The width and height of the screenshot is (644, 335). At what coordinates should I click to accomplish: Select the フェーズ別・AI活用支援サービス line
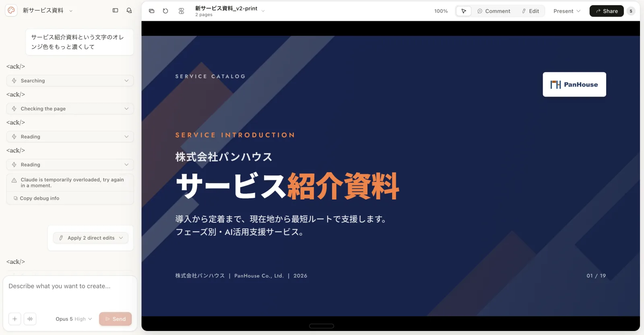[239, 232]
